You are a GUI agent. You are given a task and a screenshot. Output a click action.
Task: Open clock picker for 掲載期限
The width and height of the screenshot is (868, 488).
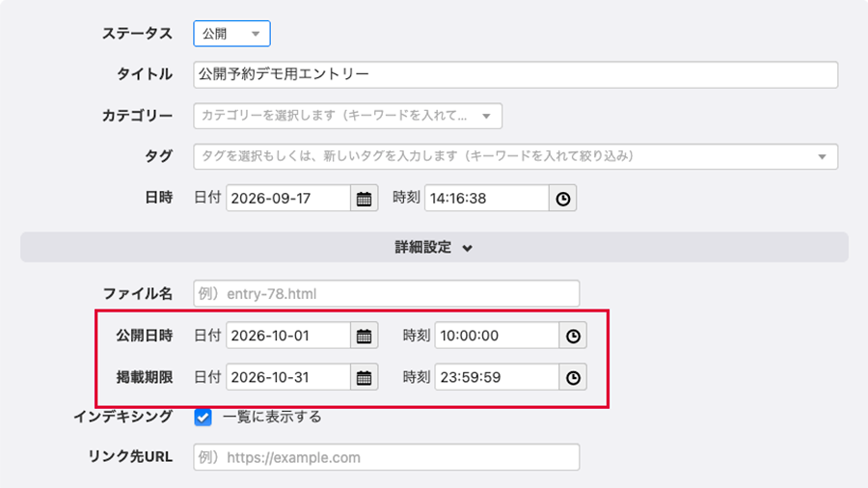click(573, 377)
